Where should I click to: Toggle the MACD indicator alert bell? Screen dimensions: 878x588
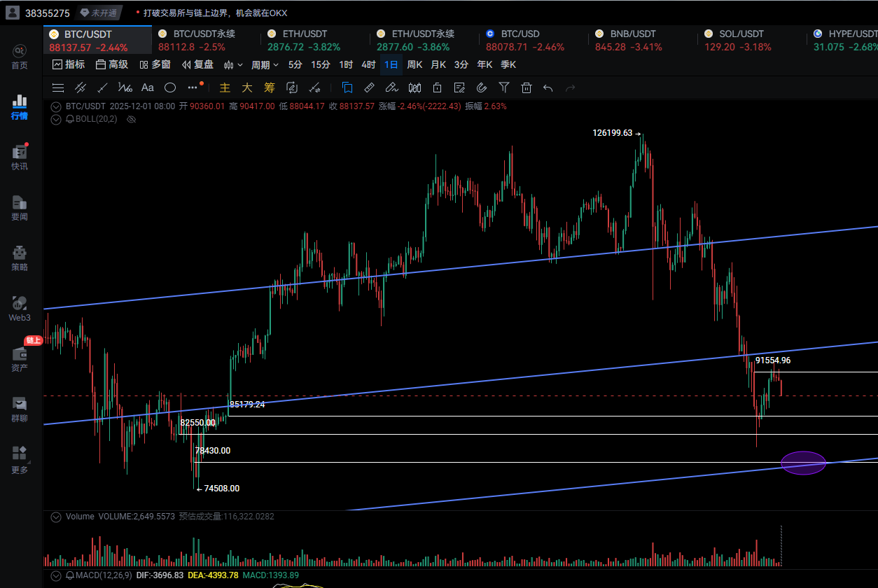coord(70,575)
